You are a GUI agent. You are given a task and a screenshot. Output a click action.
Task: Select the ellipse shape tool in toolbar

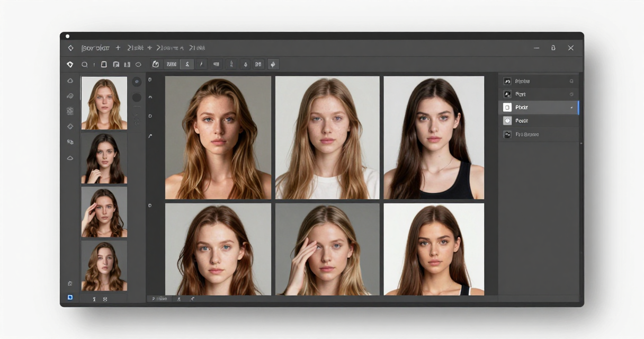(138, 65)
